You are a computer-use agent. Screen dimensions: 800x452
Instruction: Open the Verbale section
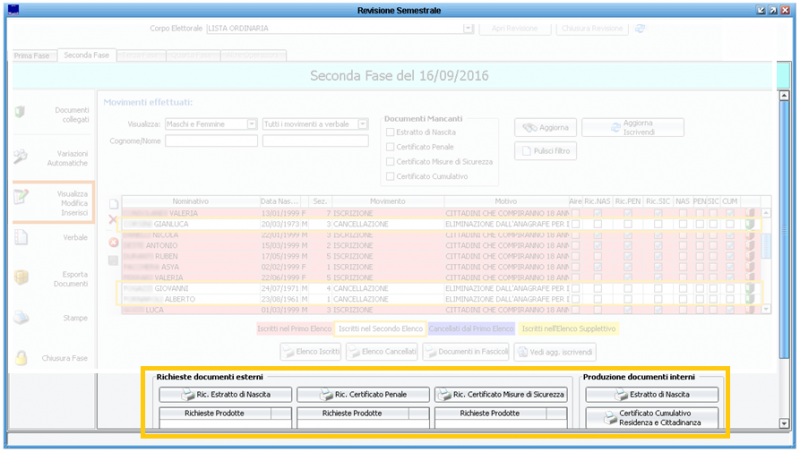pos(50,238)
